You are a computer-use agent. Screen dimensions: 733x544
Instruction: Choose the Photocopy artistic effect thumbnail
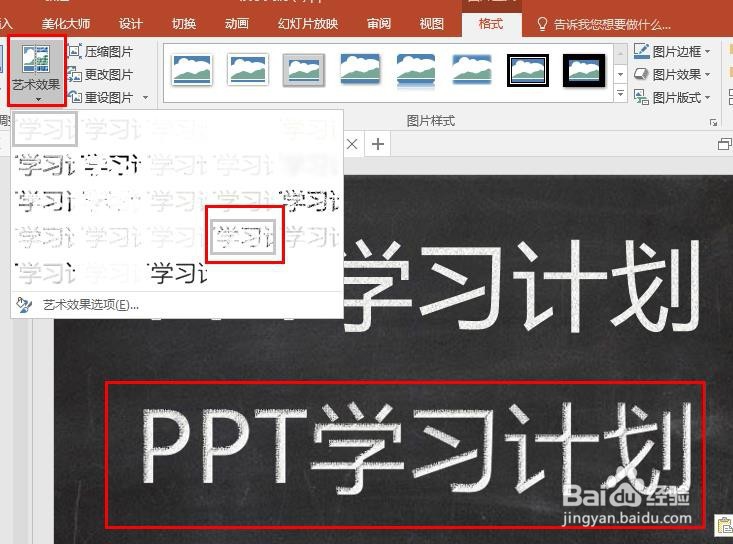pyautogui.click(x=111, y=273)
